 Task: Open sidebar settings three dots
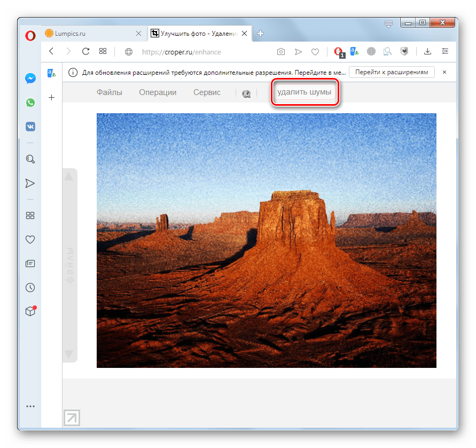tap(30, 406)
